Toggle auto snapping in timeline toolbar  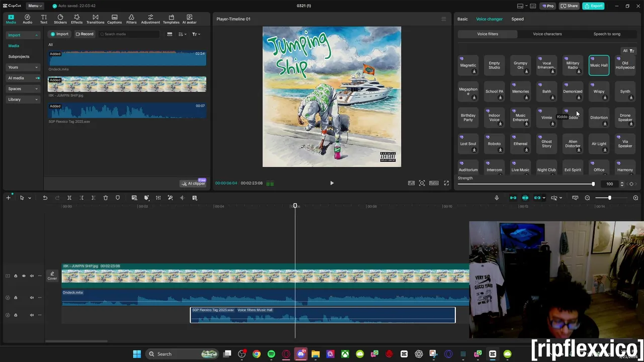525,198
